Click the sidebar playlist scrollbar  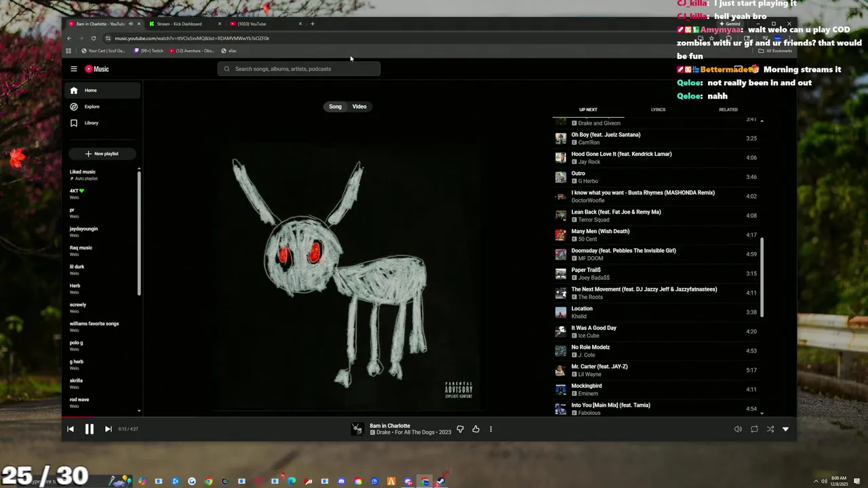139,234
